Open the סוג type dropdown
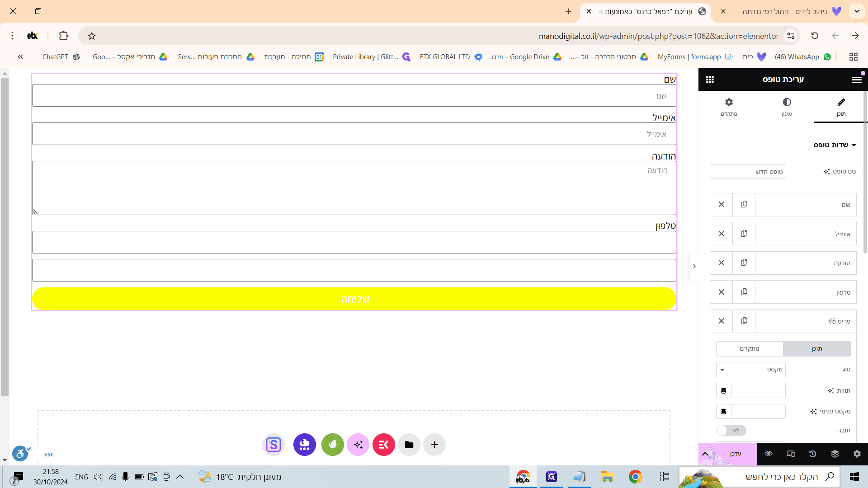 pyautogui.click(x=751, y=370)
